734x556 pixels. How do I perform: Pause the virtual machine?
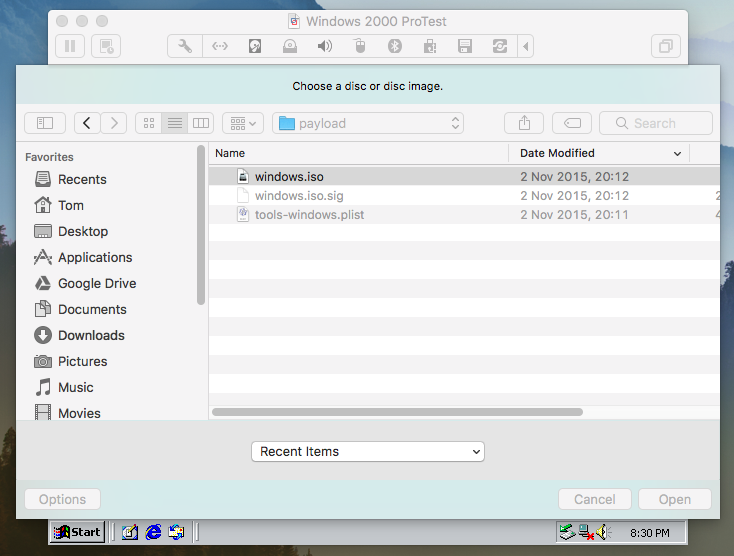click(70, 46)
